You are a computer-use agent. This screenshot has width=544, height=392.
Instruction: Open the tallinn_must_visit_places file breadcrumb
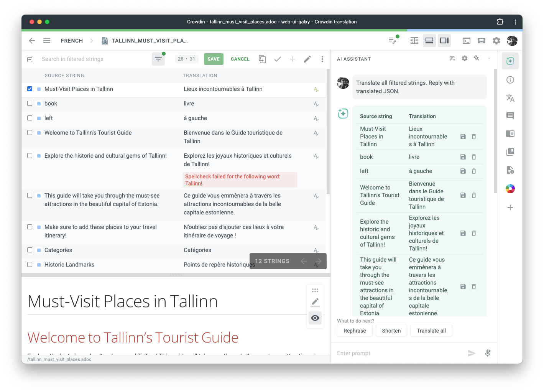(x=145, y=41)
